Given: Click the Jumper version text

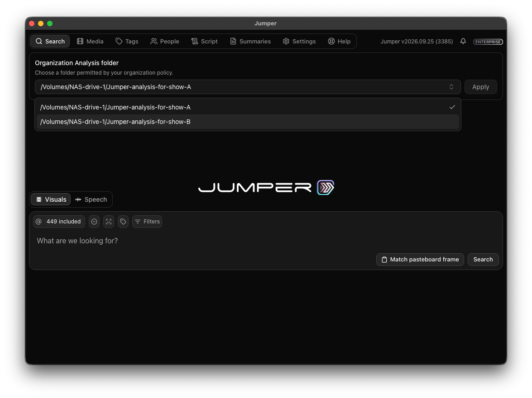Looking at the screenshot, I should pos(417,41).
